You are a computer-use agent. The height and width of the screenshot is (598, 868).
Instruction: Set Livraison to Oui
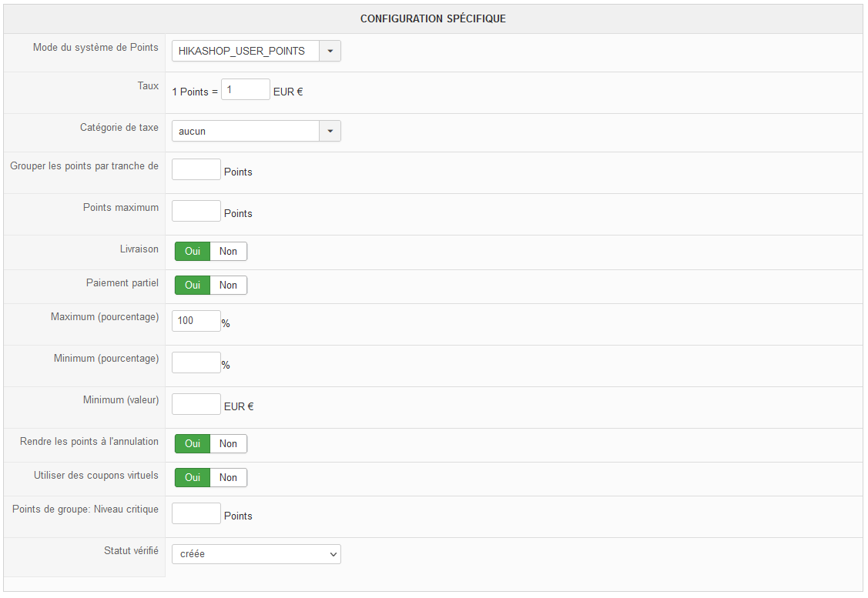pos(193,252)
